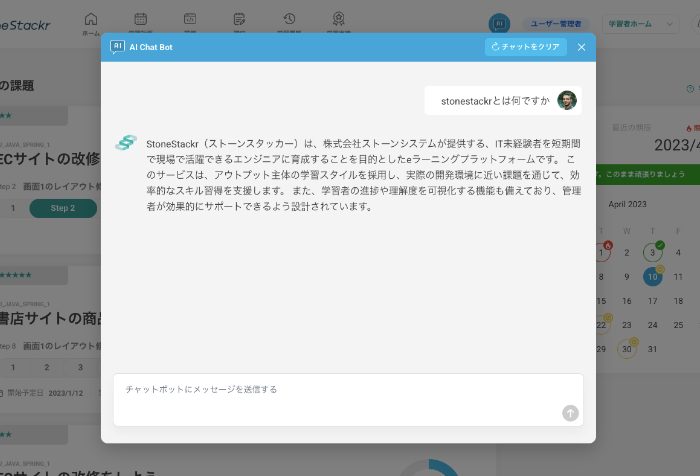Click step 3 in the bookstore task stepper
The width and height of the screenshot is (700, 476).
[80, 367]
